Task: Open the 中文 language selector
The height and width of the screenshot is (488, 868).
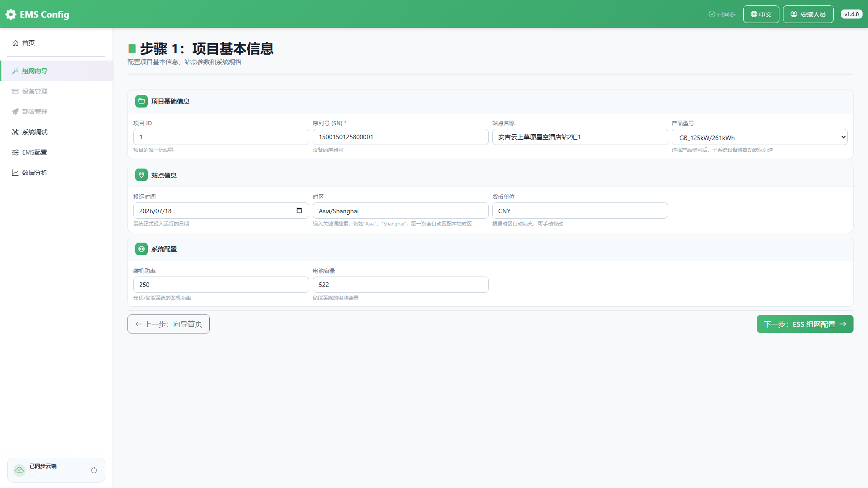Action: pos(761,14)
